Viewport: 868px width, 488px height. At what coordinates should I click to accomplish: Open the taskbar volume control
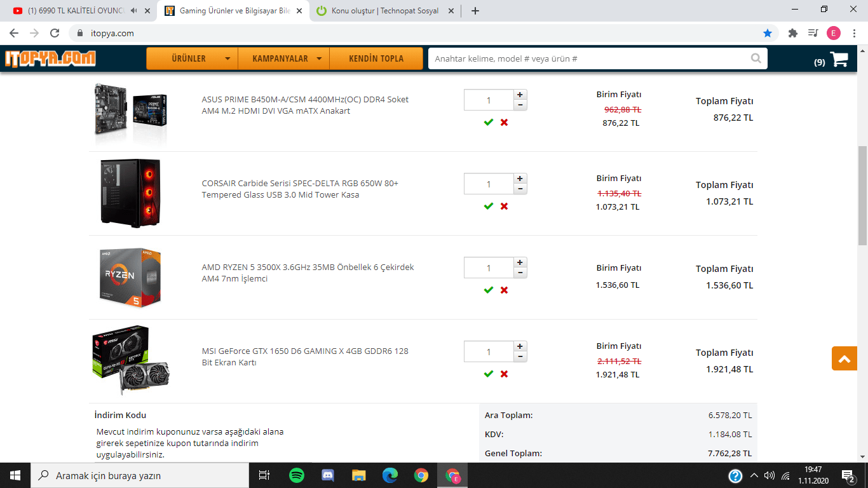pyautogui.click(x=770, y=475)
